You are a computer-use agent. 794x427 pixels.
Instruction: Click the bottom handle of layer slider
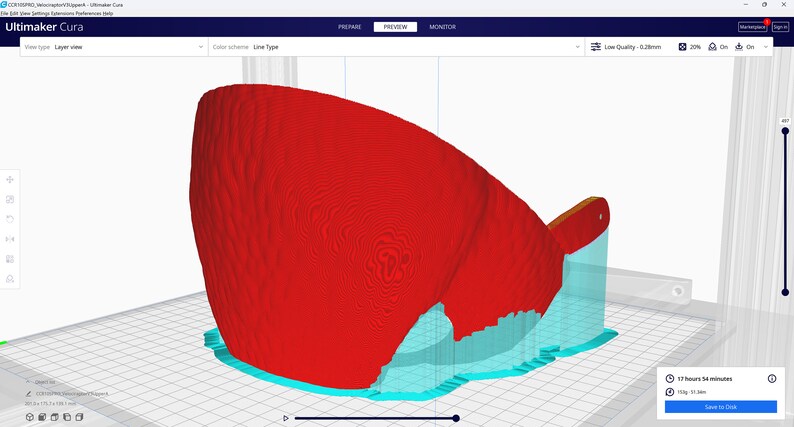(x=785, y=292)
